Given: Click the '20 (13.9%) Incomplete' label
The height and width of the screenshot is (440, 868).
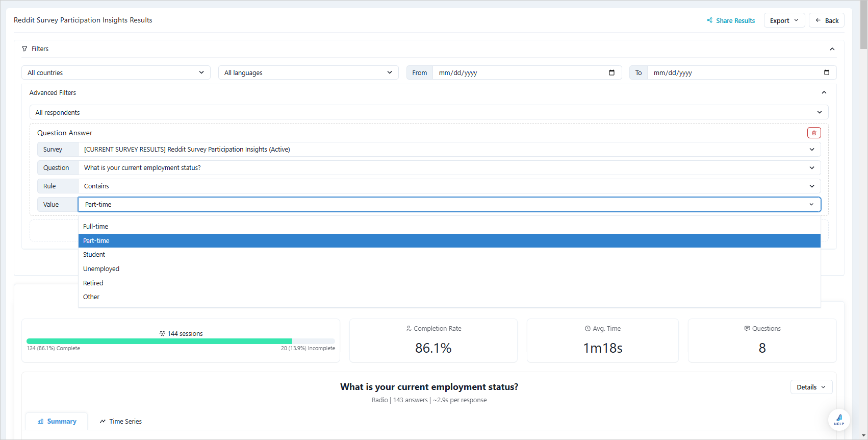Looking at the screenshot, I should (x=308, y=349).
